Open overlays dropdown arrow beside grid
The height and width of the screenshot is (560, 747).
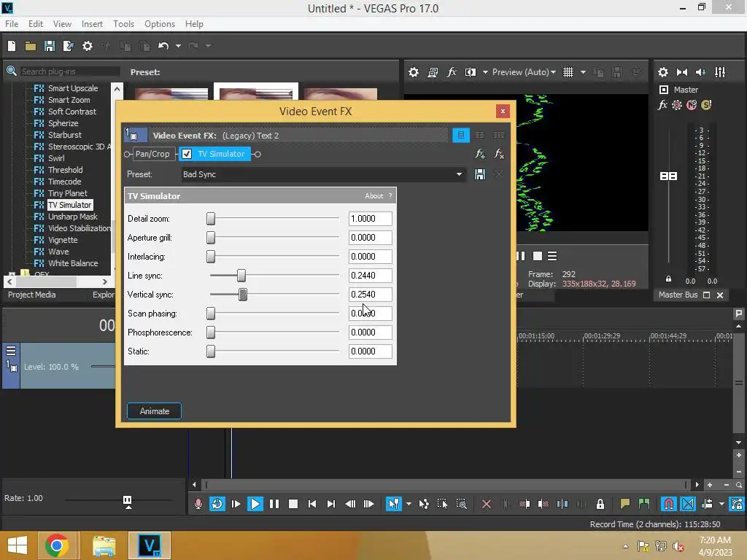583,72
